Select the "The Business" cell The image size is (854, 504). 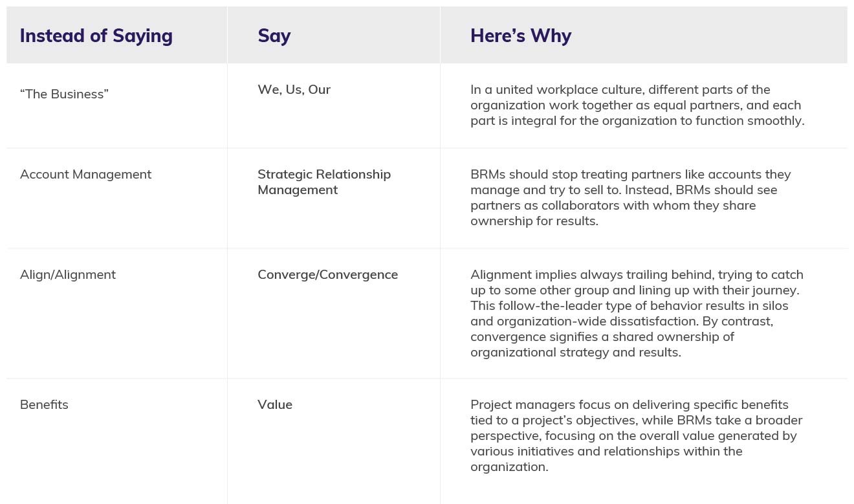coord(64,94)
